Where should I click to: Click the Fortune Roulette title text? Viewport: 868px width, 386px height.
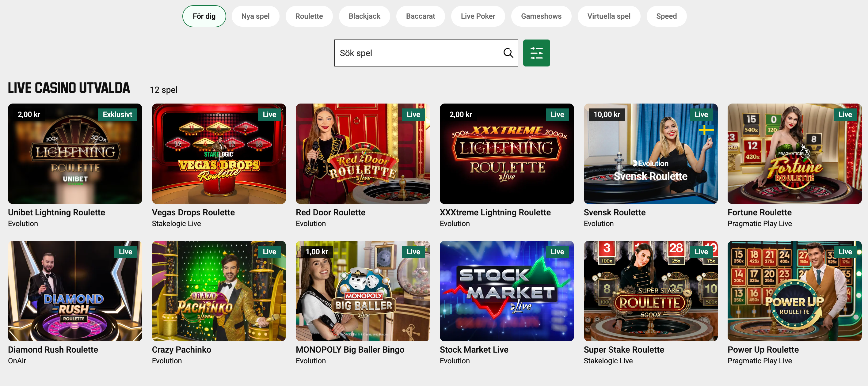[759, 213]
